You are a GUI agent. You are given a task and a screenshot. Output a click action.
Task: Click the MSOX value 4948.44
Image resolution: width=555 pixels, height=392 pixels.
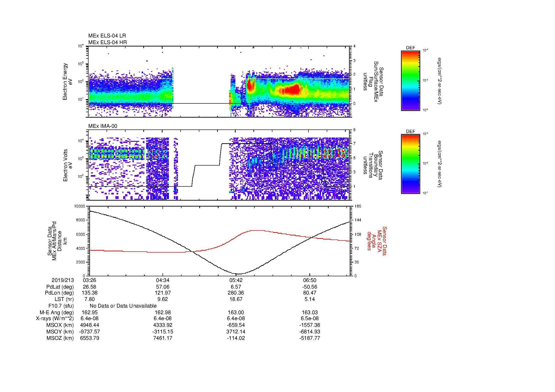[90, 325]
